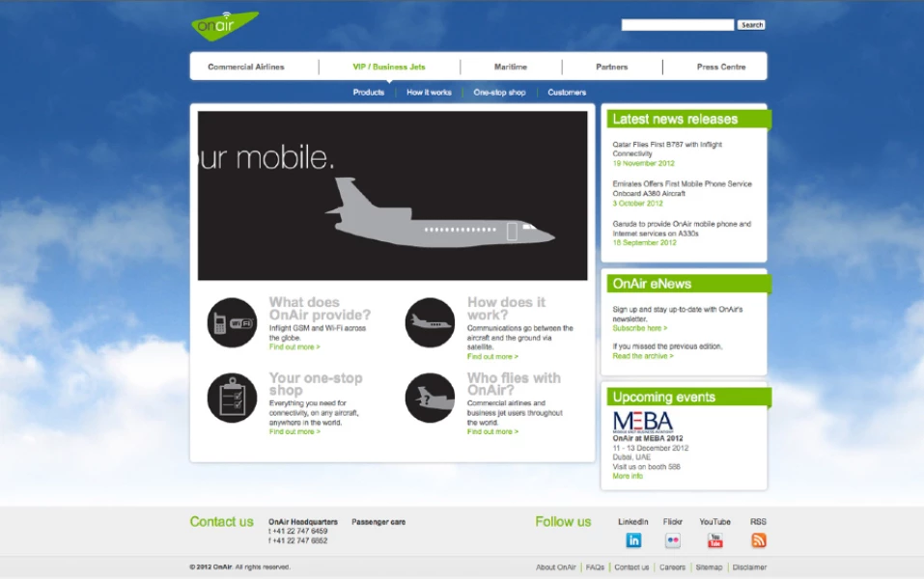
Task: Open the YouTube icon in Follow us
Action: [714, 540]
